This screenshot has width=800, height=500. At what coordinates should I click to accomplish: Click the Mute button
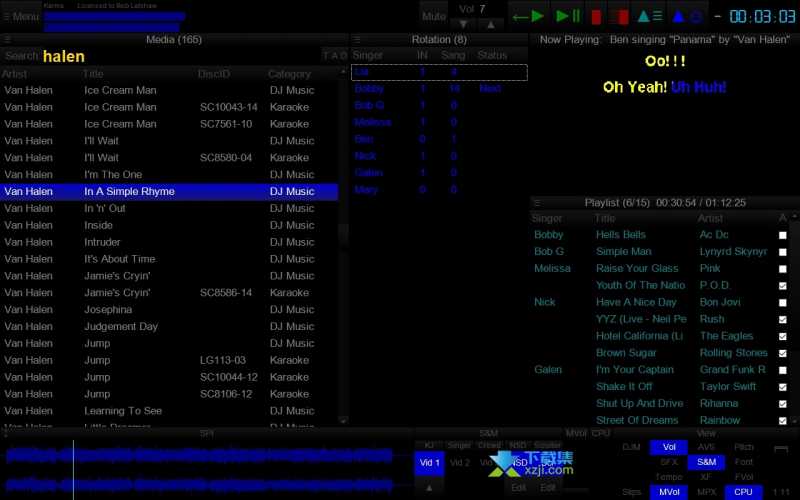tap(434, 16)
